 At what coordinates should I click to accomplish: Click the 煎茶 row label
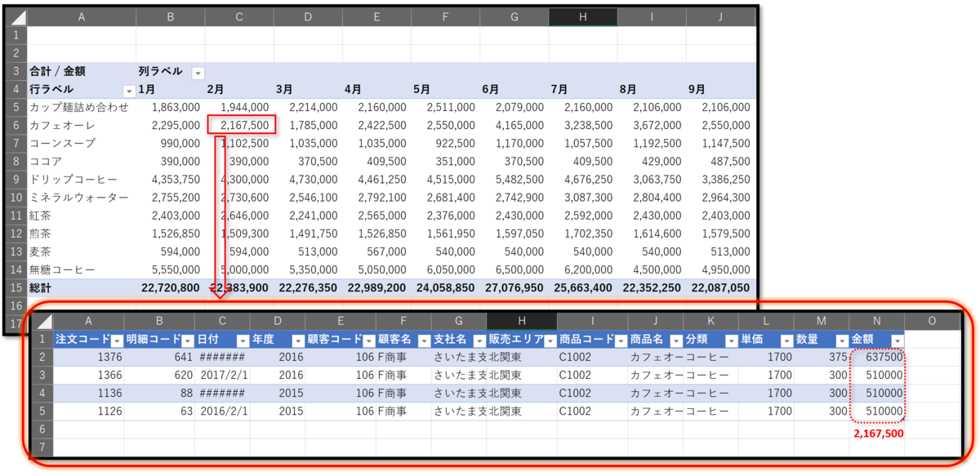[41, 233]
